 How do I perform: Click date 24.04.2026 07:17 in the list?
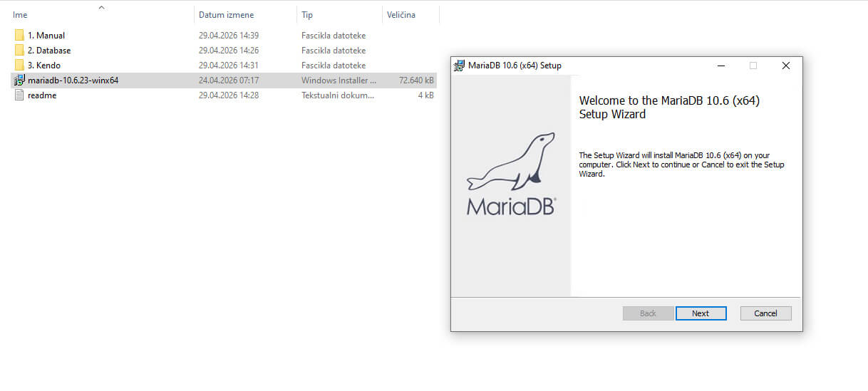pyautogui.click(x=229, y=80)
